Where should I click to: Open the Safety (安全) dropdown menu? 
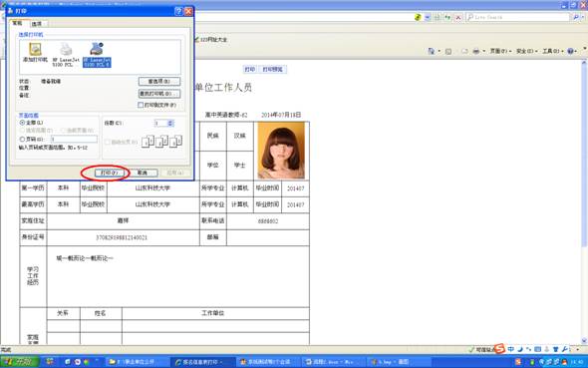[x=527, y=51]
